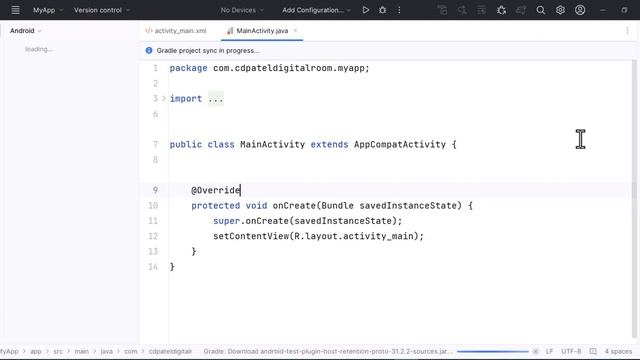Click setContentView statement on line 12
Image resolution: width=640 pixels, height=360 pixels.
(318, 236)
